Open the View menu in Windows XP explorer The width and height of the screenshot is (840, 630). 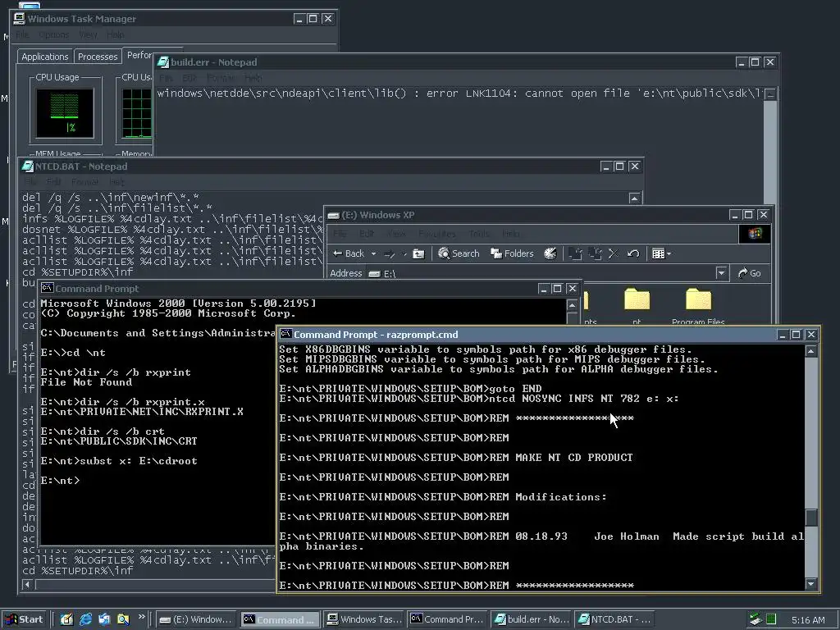point(396,234)
